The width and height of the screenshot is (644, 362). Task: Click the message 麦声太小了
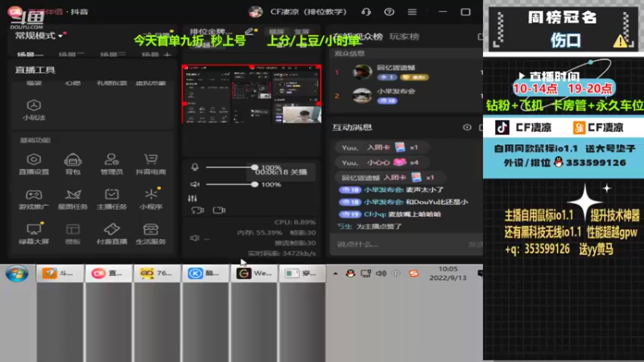pos(424,190)
